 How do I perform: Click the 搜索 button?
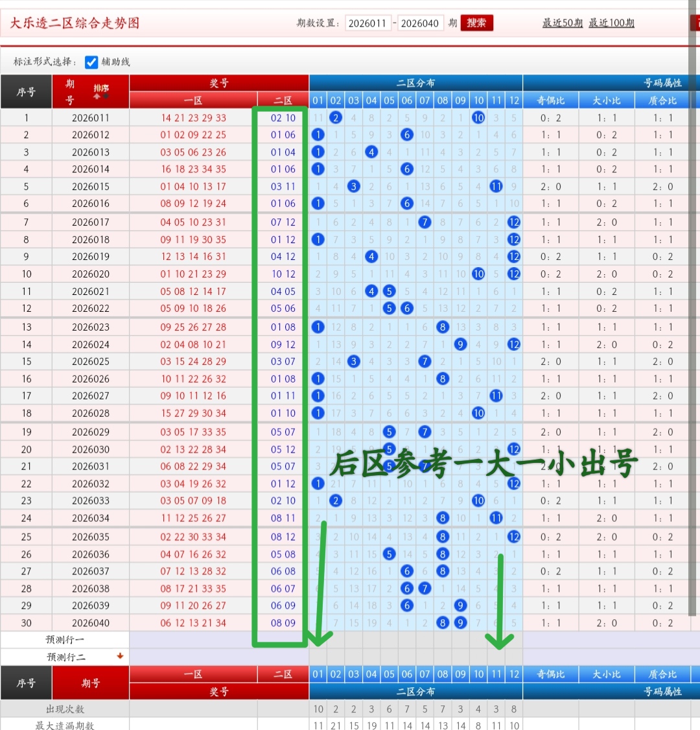pyautogui.click(x=476, y=23)
